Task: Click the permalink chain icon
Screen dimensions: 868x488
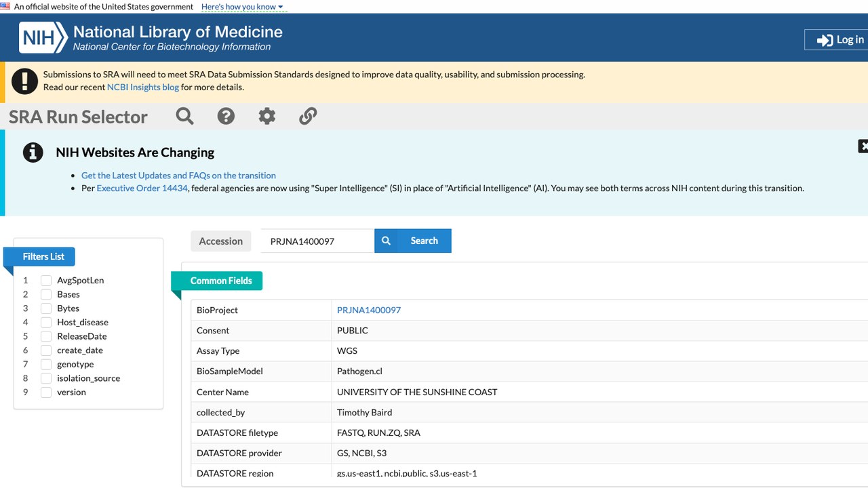Action: (308, 116)
